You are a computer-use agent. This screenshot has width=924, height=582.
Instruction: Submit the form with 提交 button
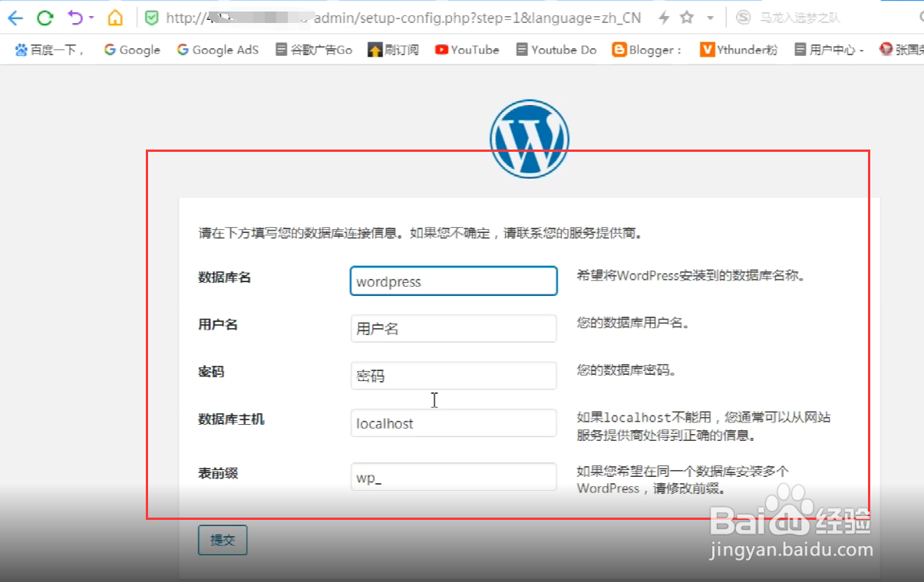click(223, 540)
